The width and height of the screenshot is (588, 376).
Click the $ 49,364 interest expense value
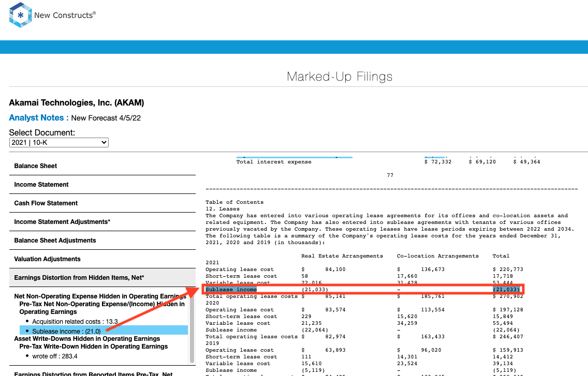[x=526, y=162]
